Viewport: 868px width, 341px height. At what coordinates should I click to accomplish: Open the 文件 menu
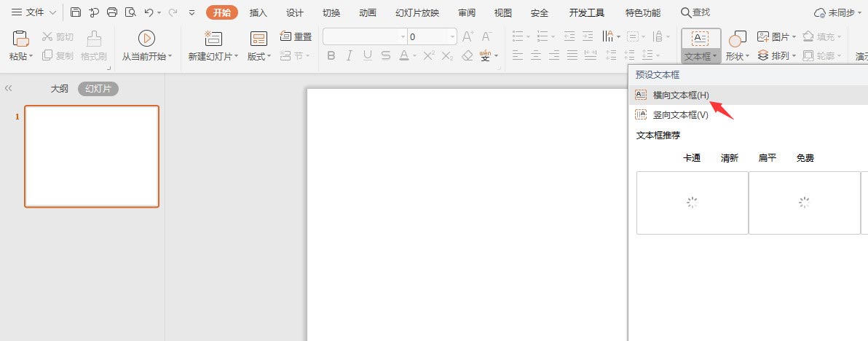33,12
